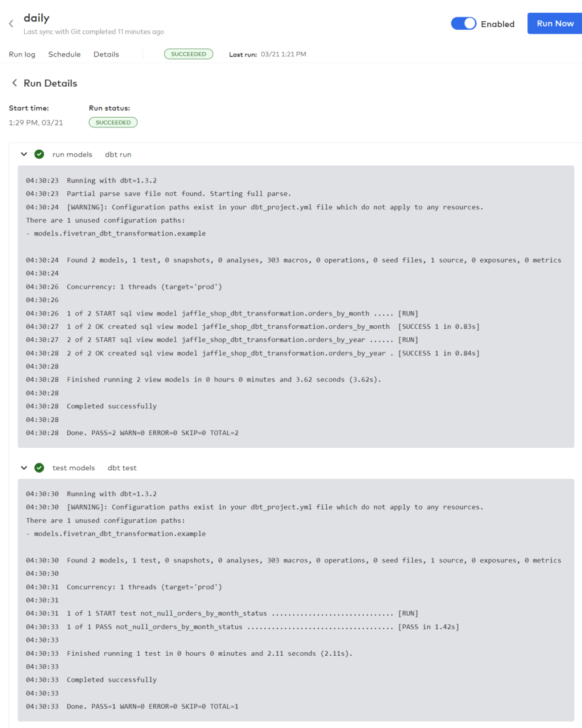
Task: Switch the Enabled control to disabled state
Action: coord(464,24)
